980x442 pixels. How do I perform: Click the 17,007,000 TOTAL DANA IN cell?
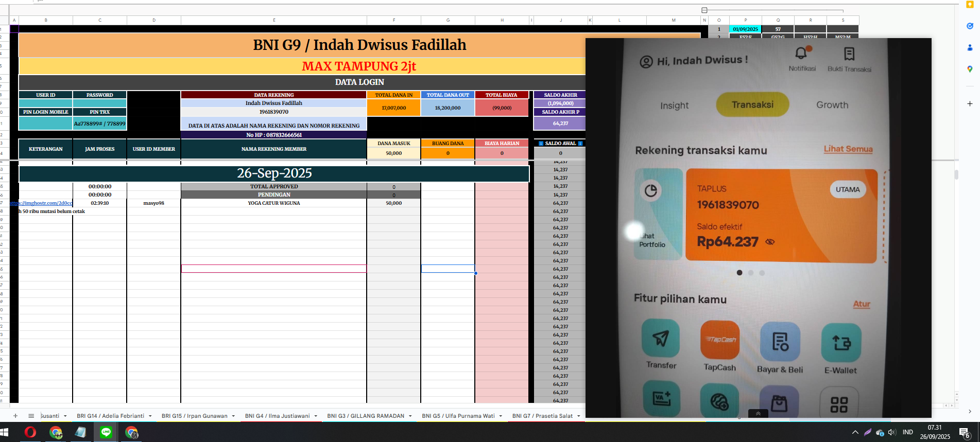pos(394,108)
